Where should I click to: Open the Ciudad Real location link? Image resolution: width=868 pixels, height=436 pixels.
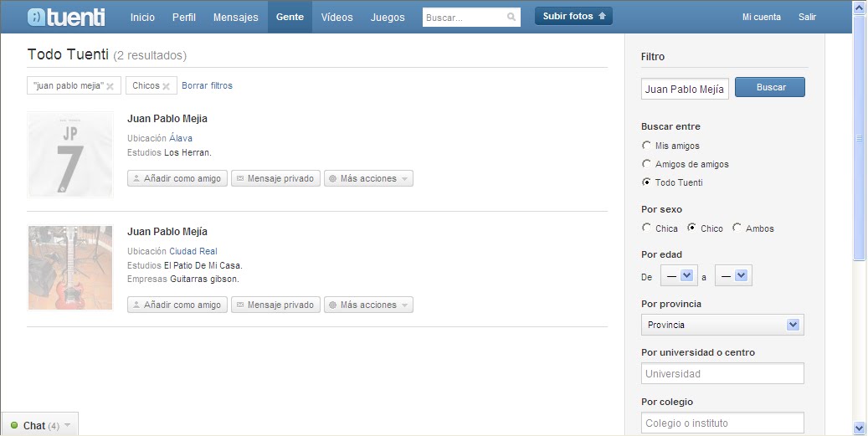(193, 251)
